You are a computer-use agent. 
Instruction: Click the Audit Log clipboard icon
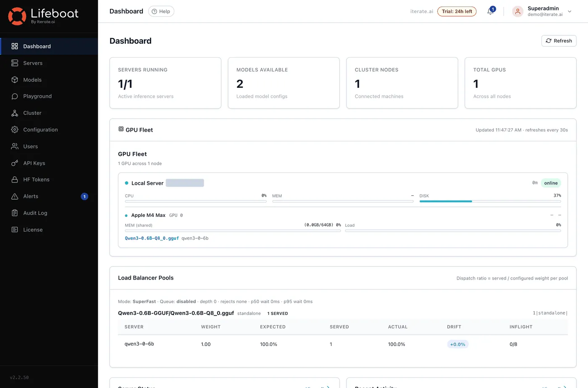[15, 213]
